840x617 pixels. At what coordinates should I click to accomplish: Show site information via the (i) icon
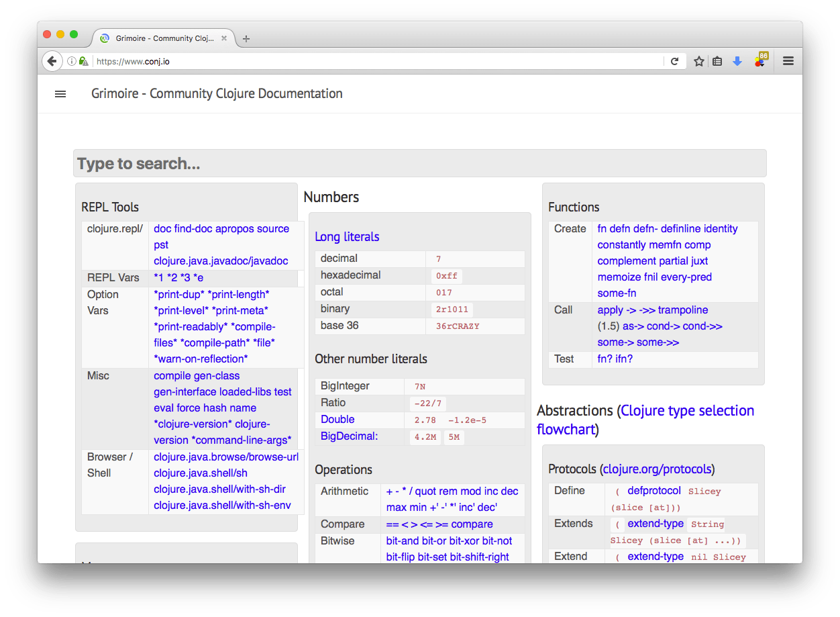[72, 61]
